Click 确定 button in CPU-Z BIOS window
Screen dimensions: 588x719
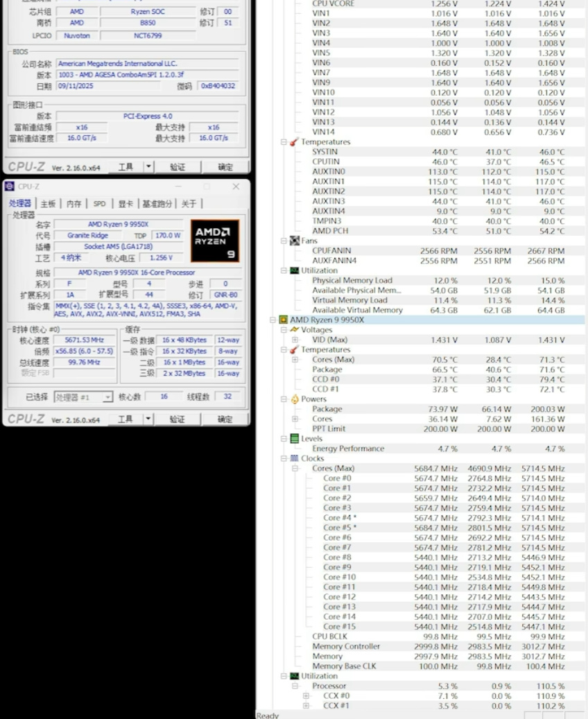coord(225,167)
